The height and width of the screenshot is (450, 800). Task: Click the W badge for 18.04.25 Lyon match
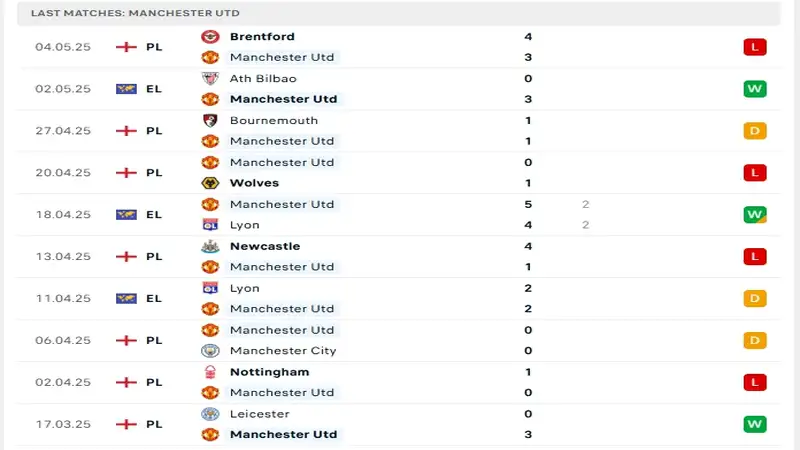(754, 214)
